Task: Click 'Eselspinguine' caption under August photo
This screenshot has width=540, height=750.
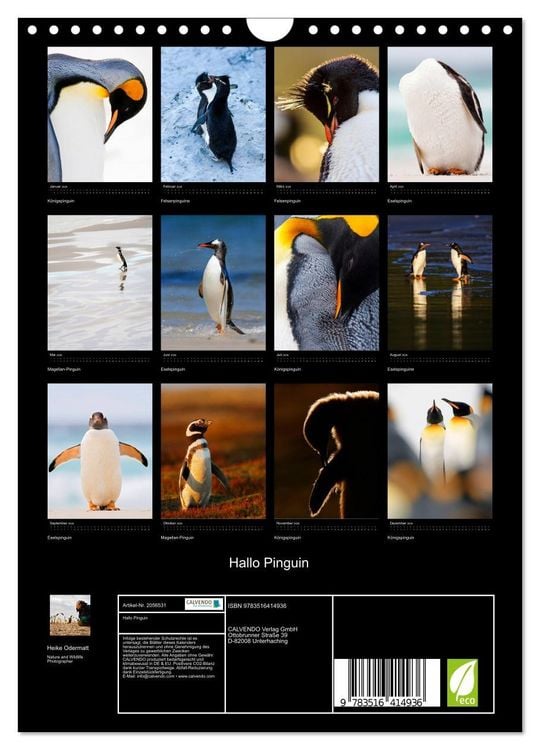Action: [x=401, y=369]
